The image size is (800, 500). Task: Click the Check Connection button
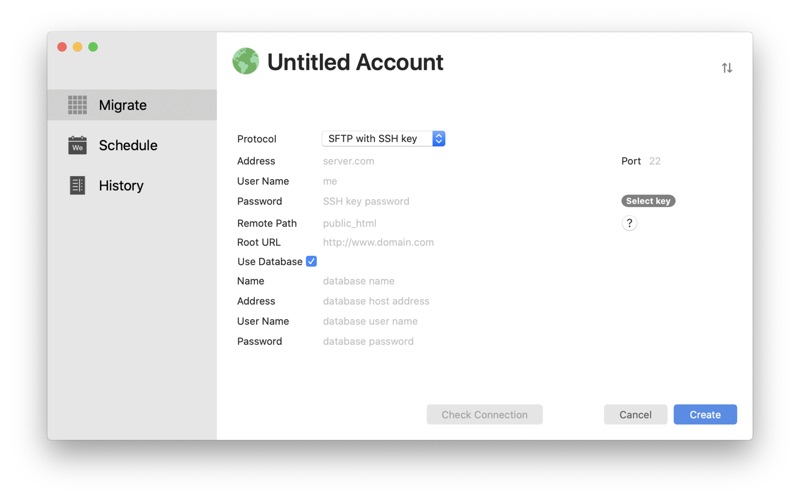485,415
